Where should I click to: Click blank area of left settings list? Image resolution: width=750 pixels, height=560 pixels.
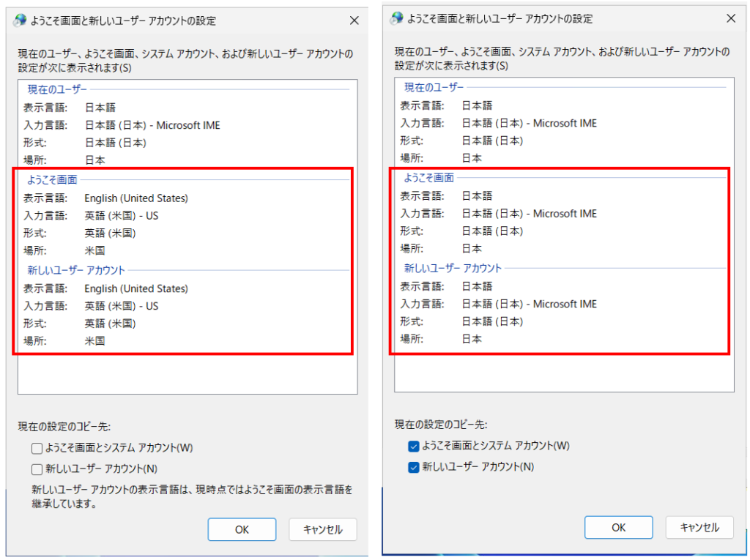coord(187,375)
